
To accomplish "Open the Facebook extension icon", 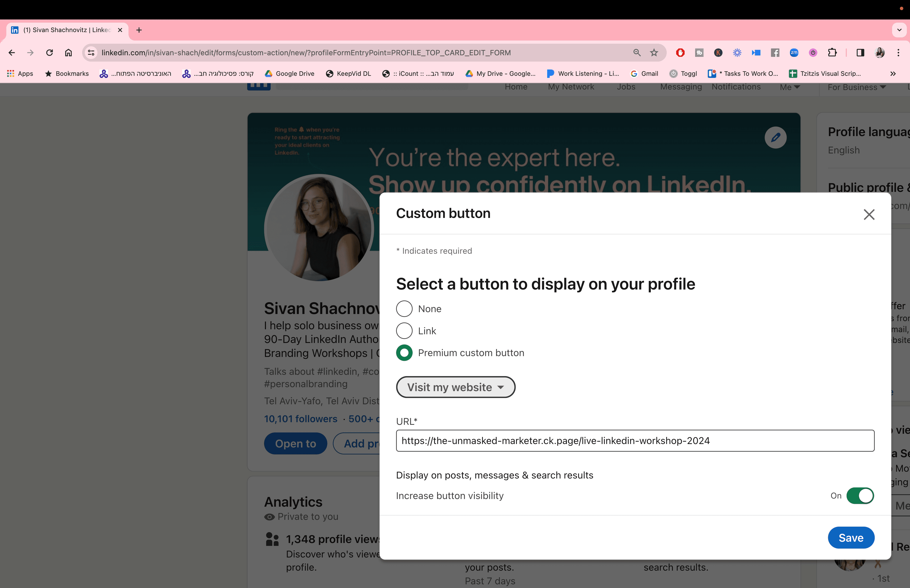I will (775, 53).
